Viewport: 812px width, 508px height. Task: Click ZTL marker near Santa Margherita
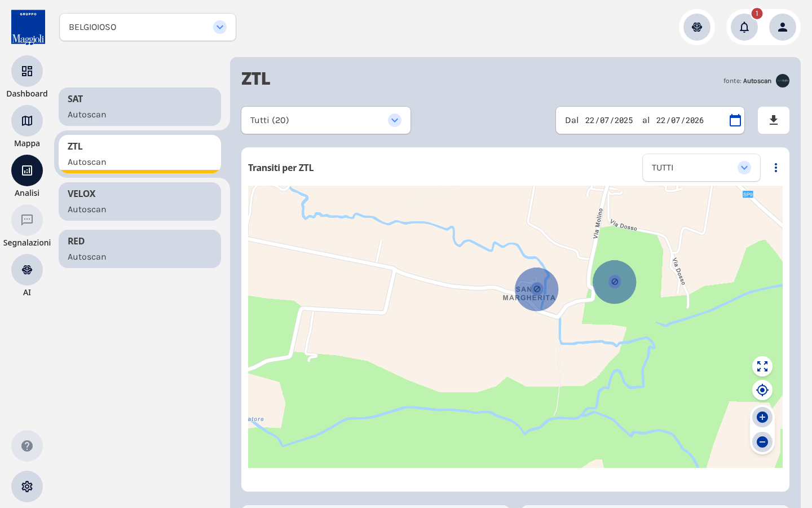[x=537, y=289]
